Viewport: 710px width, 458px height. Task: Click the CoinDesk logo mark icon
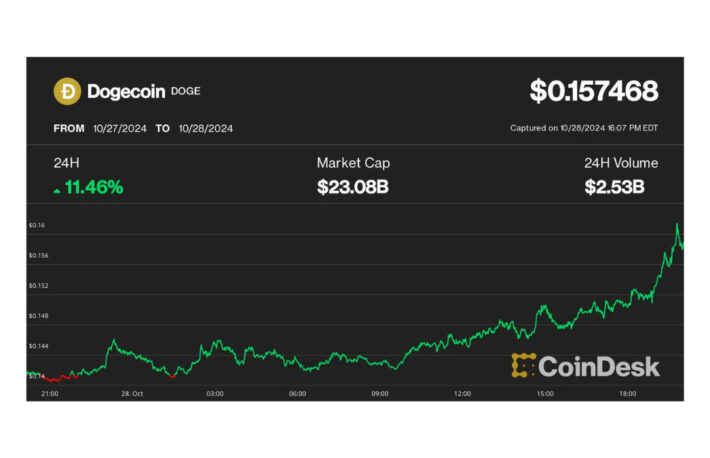(x=523, y=366)
